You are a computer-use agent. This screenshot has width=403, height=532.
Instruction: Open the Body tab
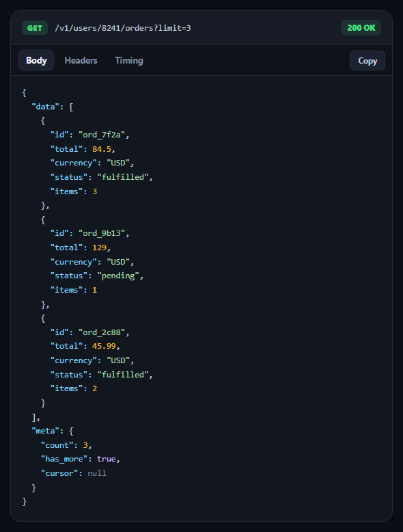36,60
